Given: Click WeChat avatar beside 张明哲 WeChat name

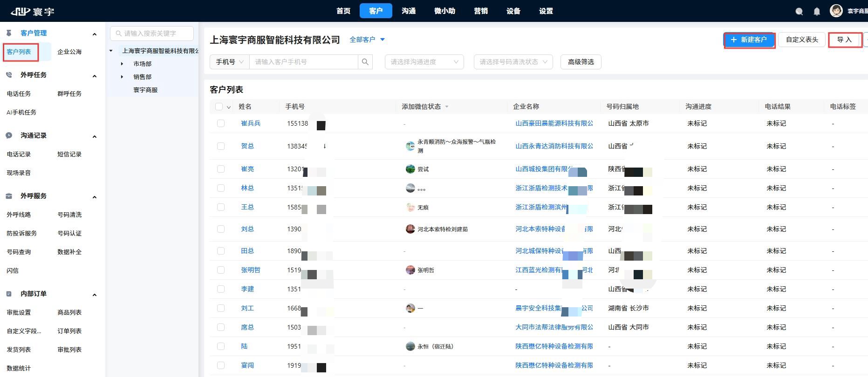Looking at the screenshot, I should pyautogui.click(x=410, y=270).
